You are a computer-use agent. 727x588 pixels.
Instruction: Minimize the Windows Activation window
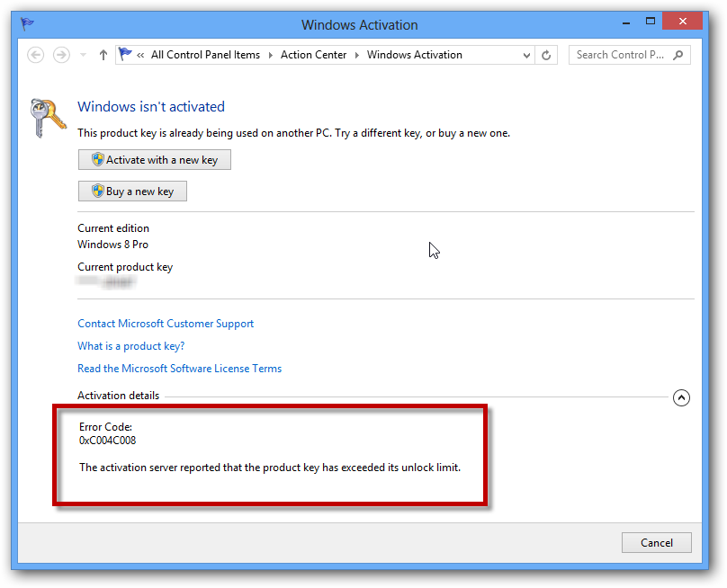point(626,22)
